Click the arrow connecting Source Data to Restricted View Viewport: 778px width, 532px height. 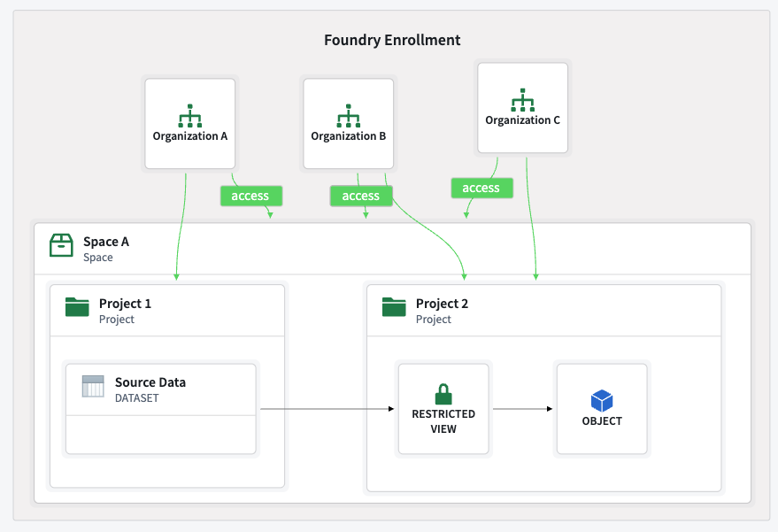point(327,409)
